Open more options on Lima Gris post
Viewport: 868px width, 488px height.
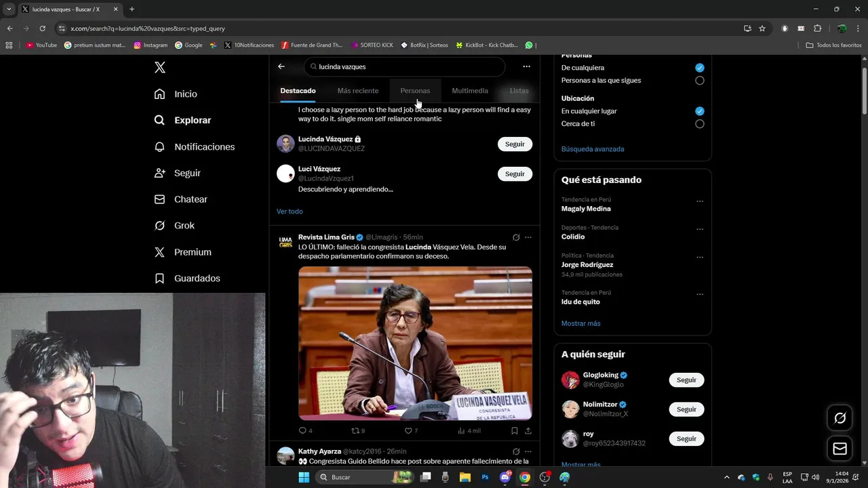click(528, 237)
